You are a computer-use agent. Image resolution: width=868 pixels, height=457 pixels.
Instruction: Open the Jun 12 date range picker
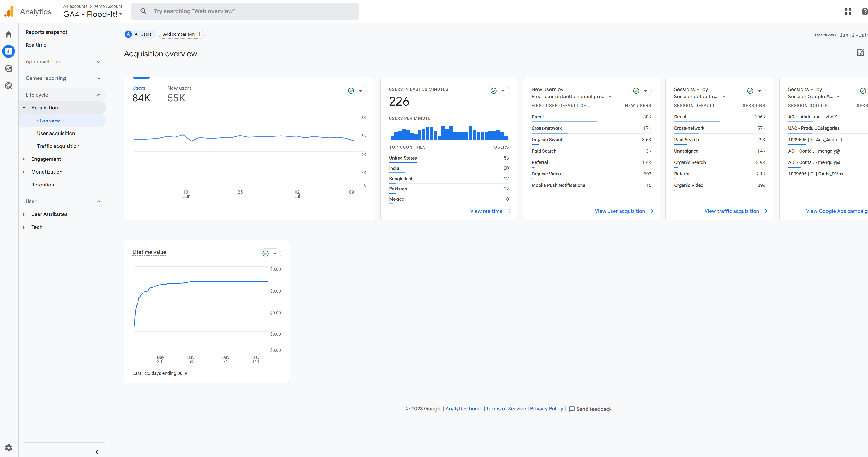854,35
